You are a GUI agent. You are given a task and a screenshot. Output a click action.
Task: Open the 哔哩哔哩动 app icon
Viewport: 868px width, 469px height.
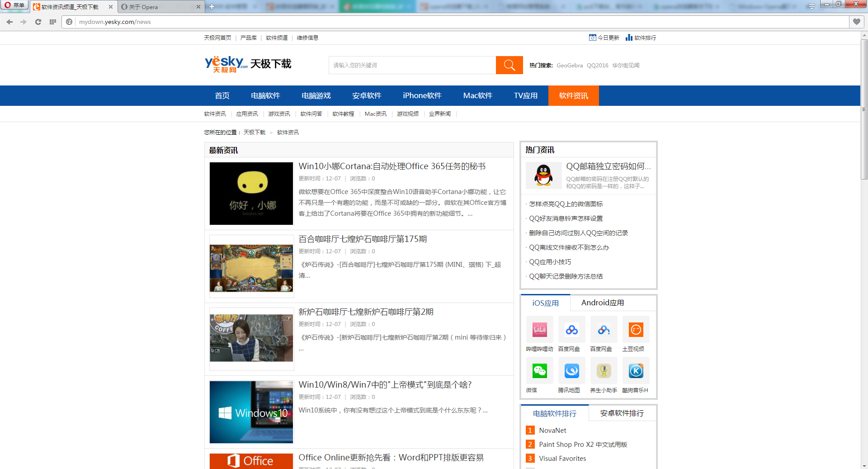[539, 330]
